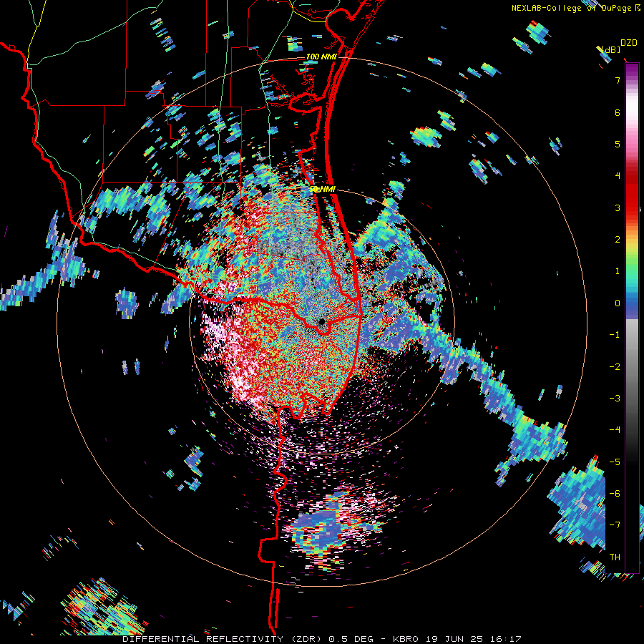Image resolution: width=644 pixels, height=644 pixels.
Task: Click the -2 dB value on scale
Action: point(615,367)
